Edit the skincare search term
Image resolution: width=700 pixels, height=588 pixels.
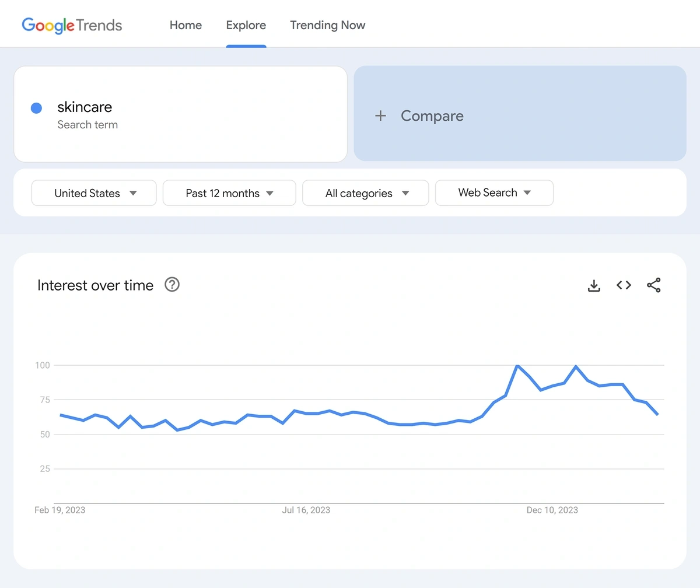(85, 107)
